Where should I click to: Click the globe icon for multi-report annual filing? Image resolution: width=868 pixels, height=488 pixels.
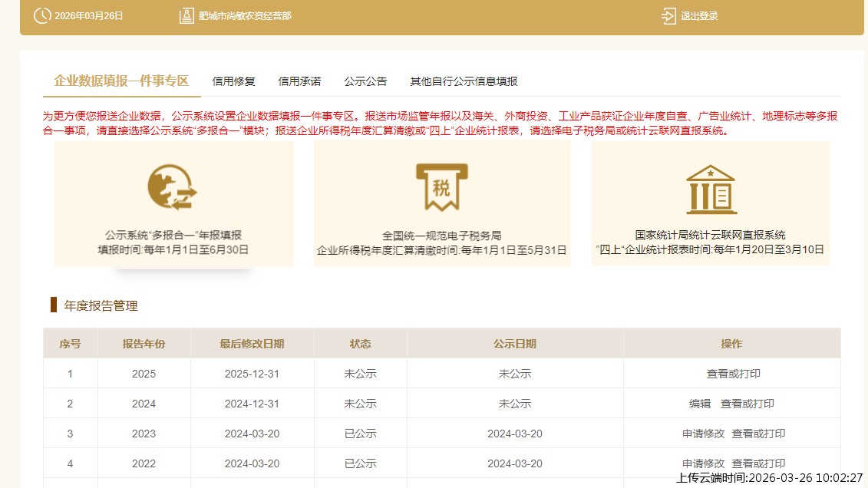tap(173, 188)
